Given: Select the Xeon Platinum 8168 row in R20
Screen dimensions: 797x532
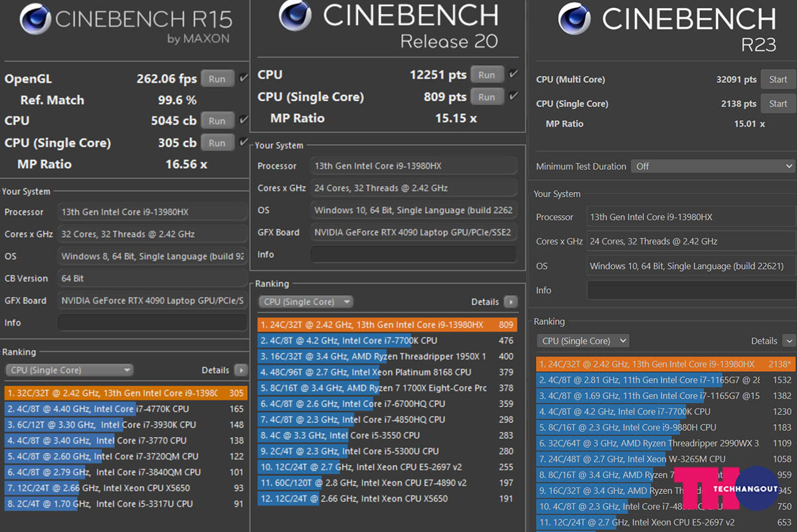Looking at the screenshot, I should 388,373.
